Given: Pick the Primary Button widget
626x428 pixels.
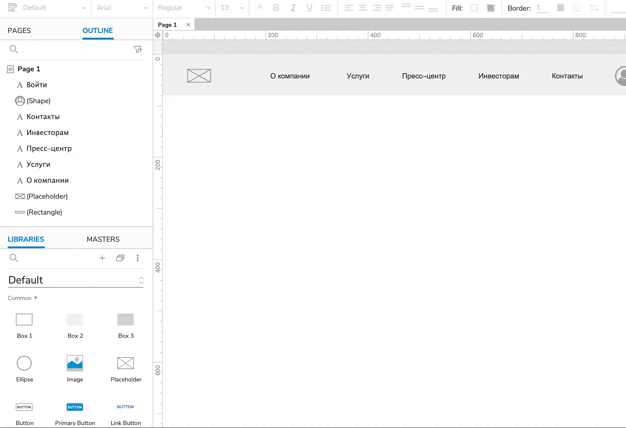Looking at the screenshot, I should [x=75, y=413].
